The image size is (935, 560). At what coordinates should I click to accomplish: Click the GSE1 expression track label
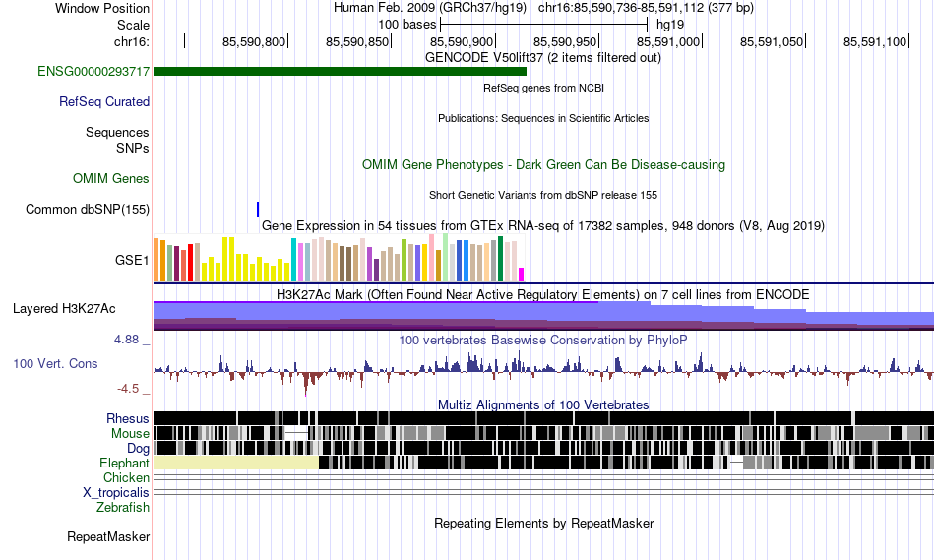tap(132, 260)
